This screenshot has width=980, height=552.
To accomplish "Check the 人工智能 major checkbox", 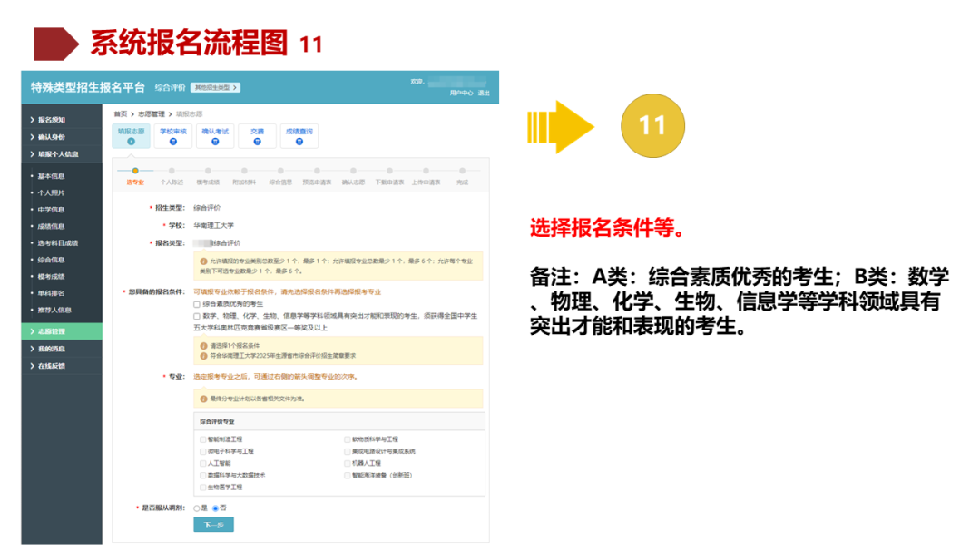I will [202, 464].
